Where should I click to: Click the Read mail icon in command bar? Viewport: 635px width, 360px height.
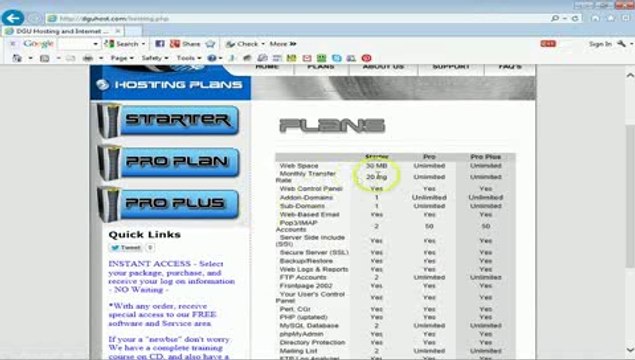pos(70,58)
